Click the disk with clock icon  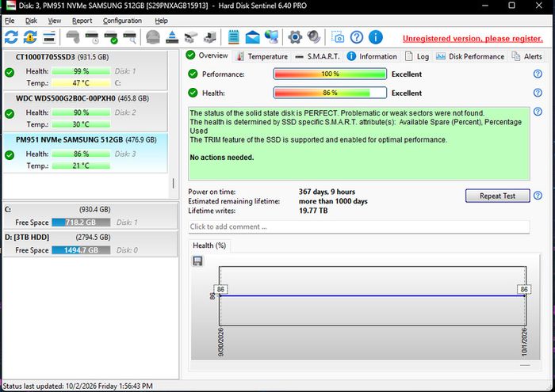tap(92, 37)
